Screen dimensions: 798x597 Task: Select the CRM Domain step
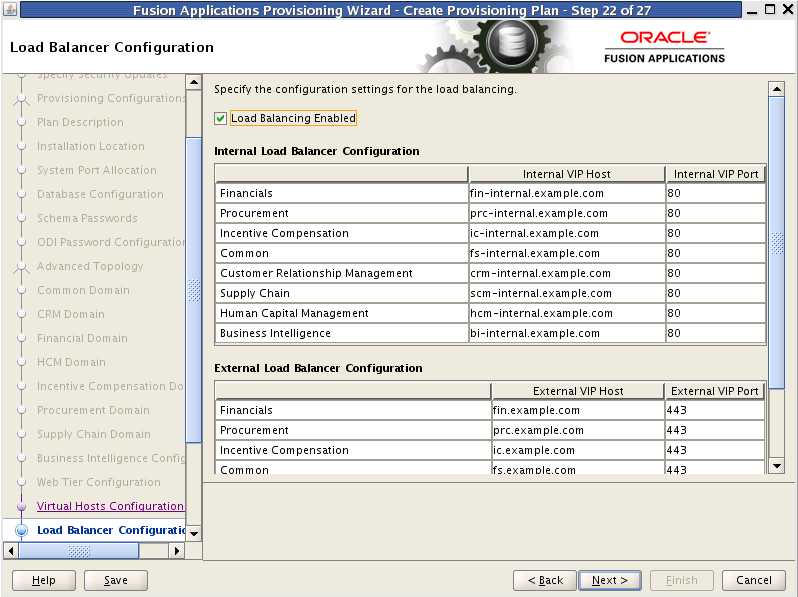click(71, 314)
